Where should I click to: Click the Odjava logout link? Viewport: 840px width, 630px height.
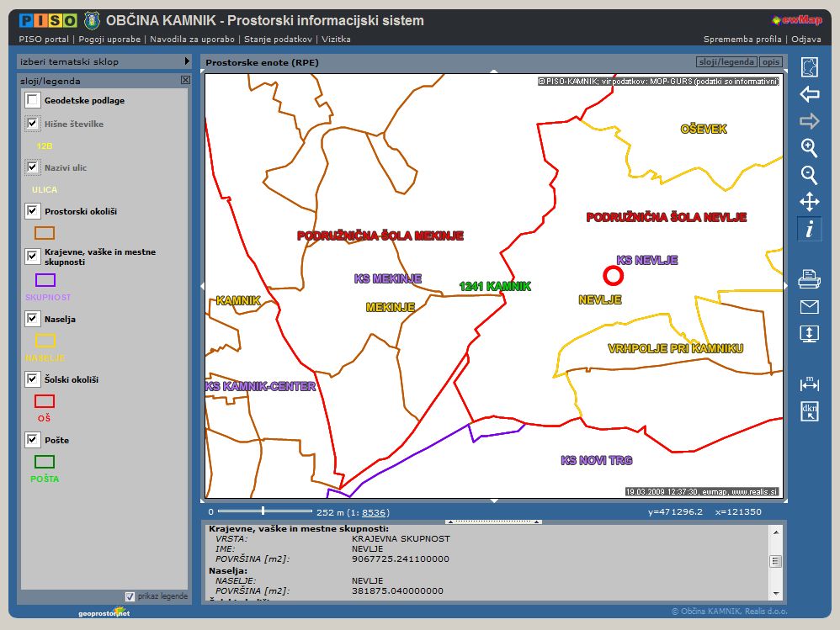click(806, 39)
